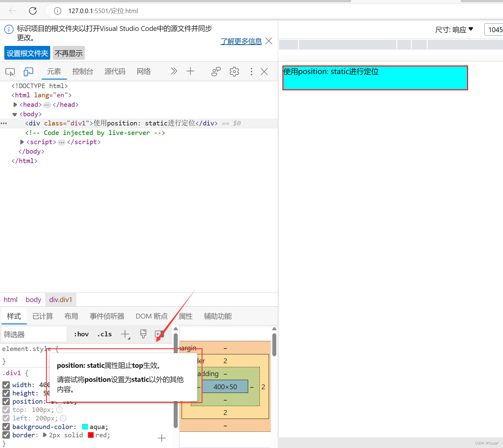Click 400×50 content box in box model
Viewport: 503px width, 448px height.
(225, 386)
